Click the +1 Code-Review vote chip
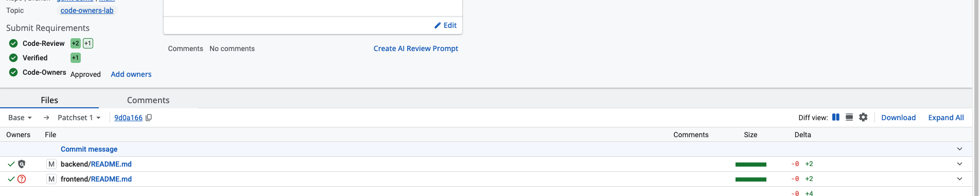The image size is (980, 196). [88, 43]
